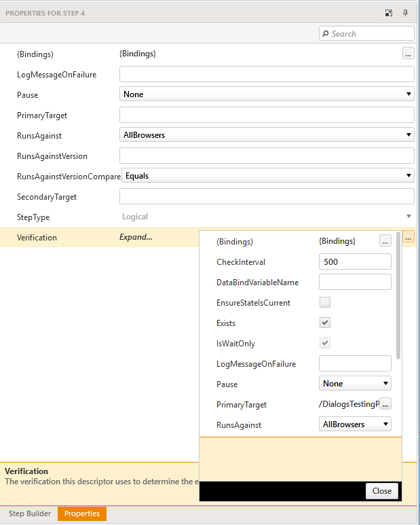420x525 pixels.
Task: Click the pin icon to auto-hide panel
Action: click(406, 13)
